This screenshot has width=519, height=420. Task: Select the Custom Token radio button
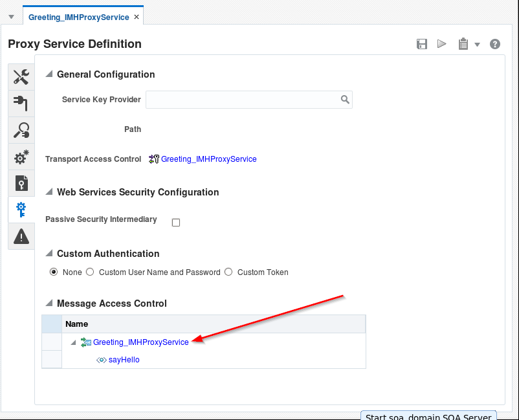coord(228,272)
